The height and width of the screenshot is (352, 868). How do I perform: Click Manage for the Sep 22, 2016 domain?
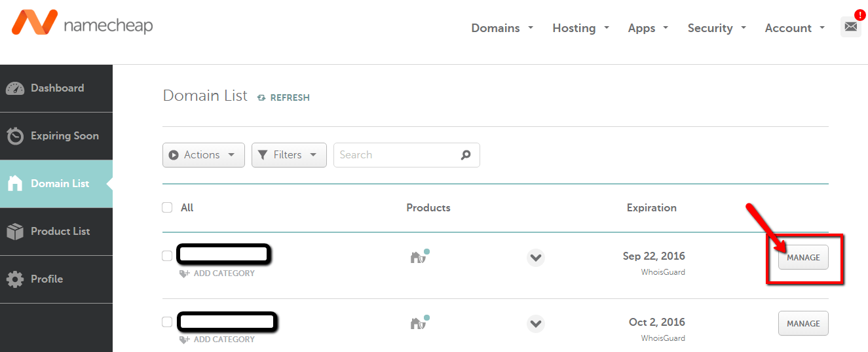[803, 257]
